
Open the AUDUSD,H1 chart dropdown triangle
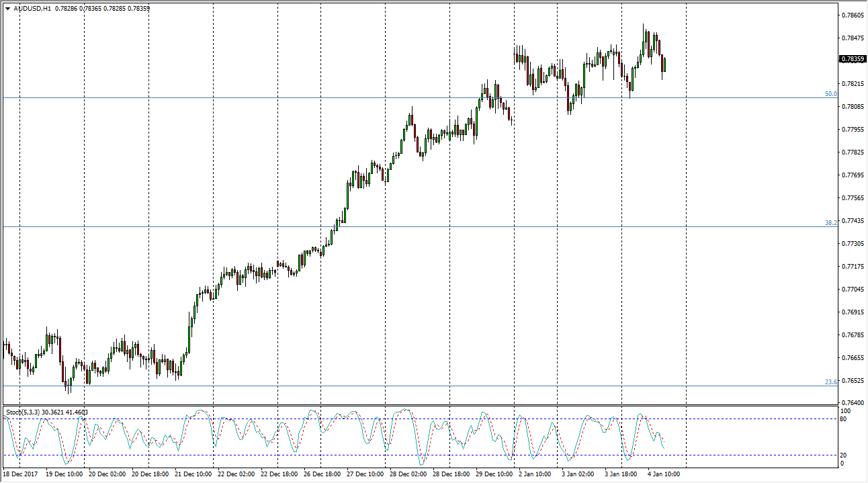tap(7, 9)
